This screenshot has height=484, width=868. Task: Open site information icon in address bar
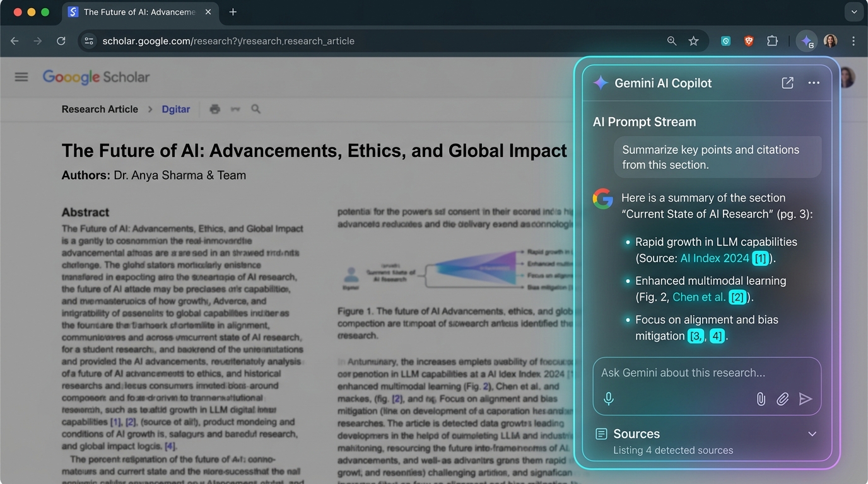tap(90, 41)
